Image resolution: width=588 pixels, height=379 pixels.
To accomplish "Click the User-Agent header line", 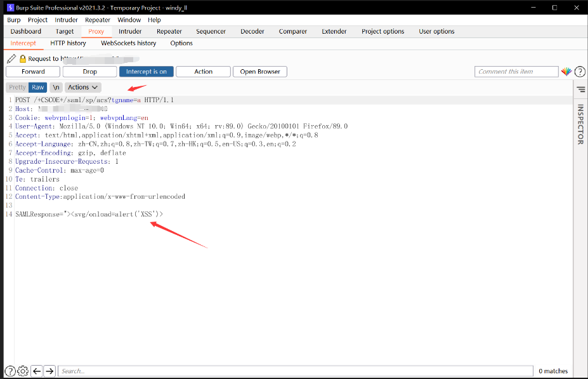I will click(181, 126).
